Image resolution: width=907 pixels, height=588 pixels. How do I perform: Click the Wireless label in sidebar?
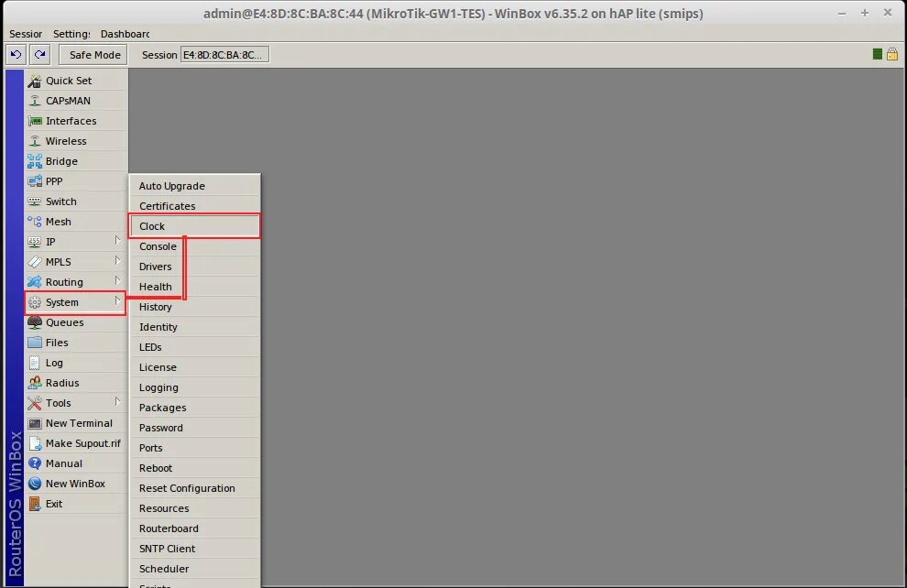pyautogui.click(x=66, y=141)
